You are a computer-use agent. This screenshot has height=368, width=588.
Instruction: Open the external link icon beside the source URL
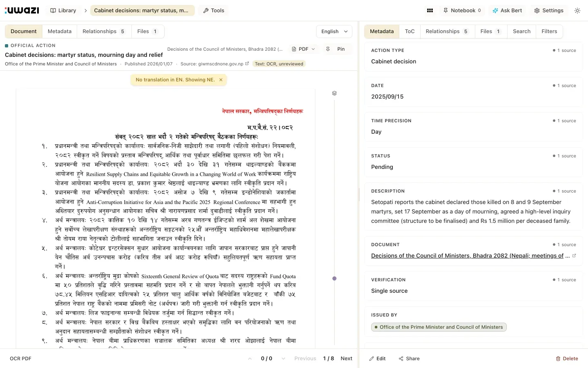click(247, 64)
